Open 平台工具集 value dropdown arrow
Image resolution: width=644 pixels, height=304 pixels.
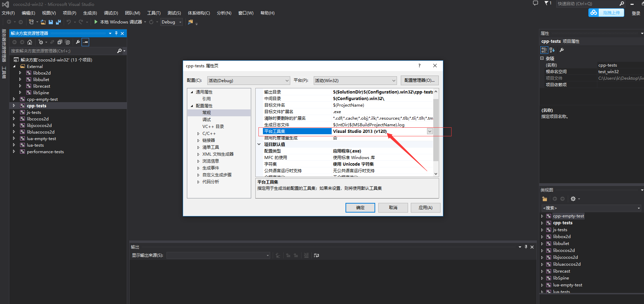point(430,131)
